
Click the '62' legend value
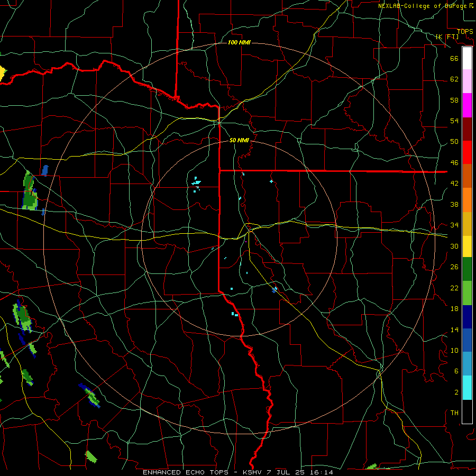pos(454,79)
